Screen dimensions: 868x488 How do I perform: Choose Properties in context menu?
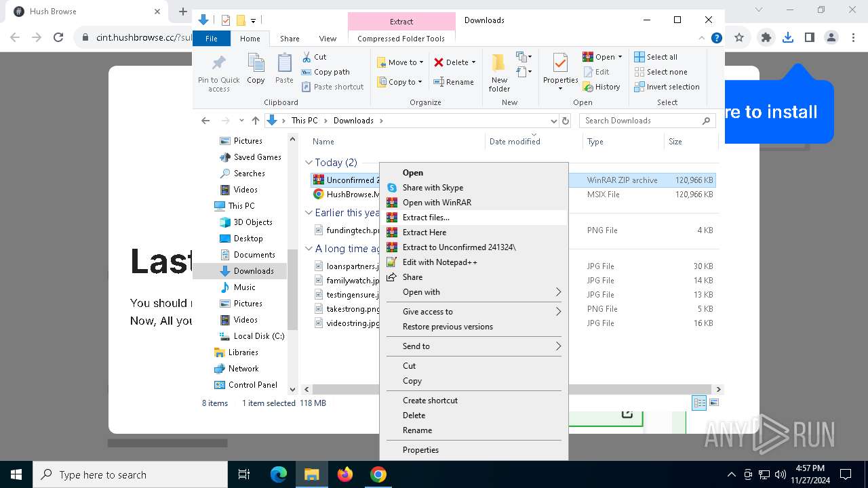tap(473, 450)
